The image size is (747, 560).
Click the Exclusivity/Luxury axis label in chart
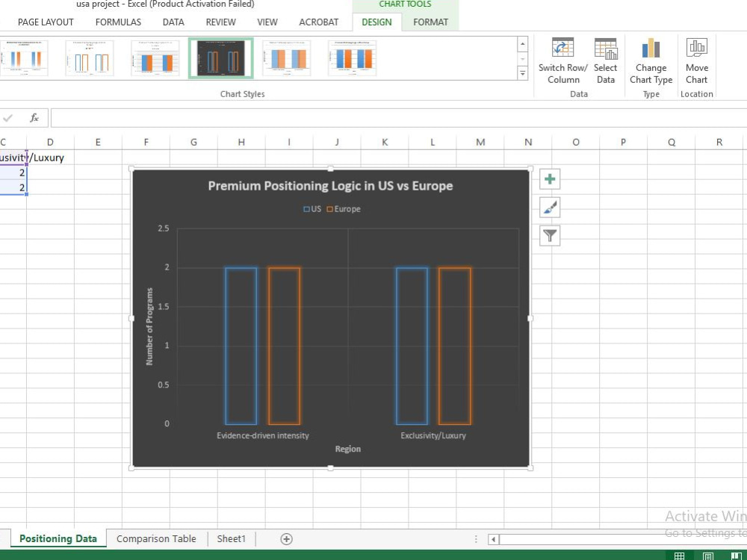point(433,435)
